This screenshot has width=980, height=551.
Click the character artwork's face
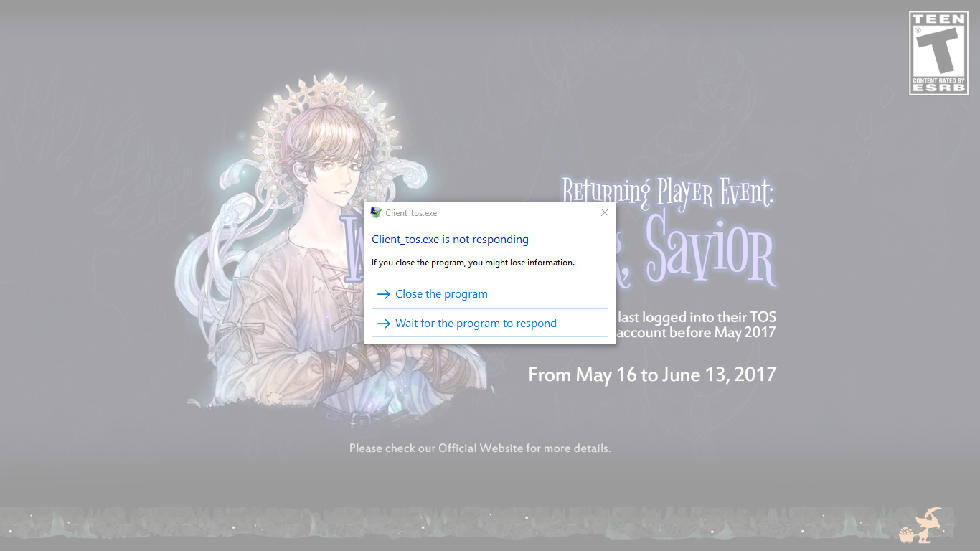tap(331, 172)
